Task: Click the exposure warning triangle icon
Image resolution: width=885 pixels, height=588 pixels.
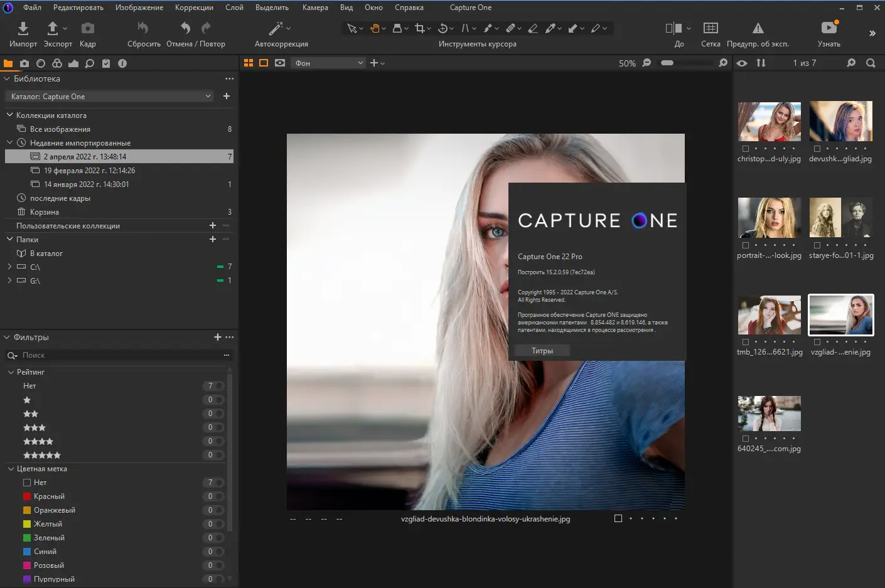Action: click(758, 28)
